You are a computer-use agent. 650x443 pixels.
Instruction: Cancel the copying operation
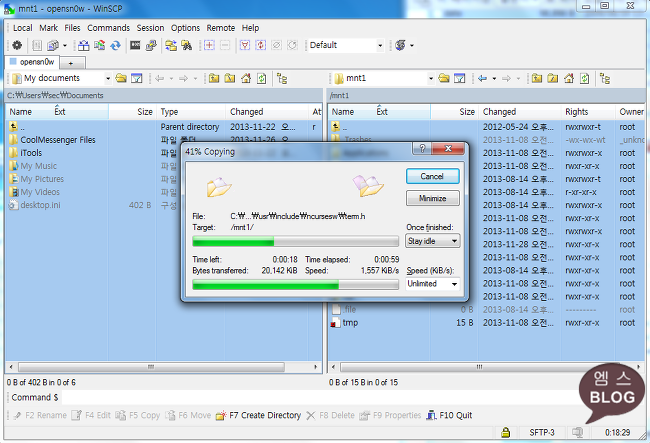(x=432, y=177)
